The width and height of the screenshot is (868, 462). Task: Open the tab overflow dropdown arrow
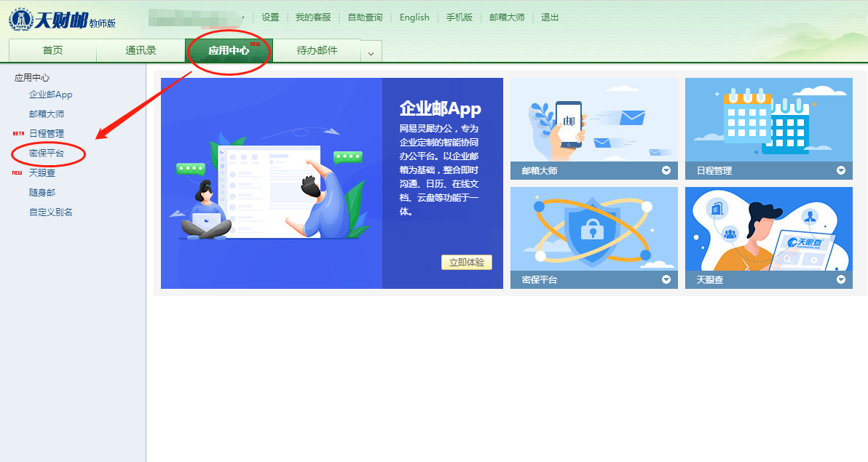(x=371, y=52)
